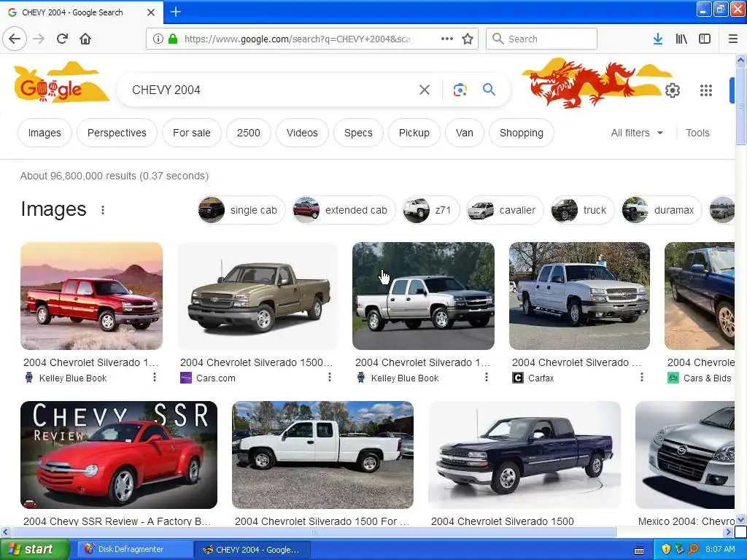Filter images by duramax
The width and height of the screenshot is (747, 560).
[662, 210]
